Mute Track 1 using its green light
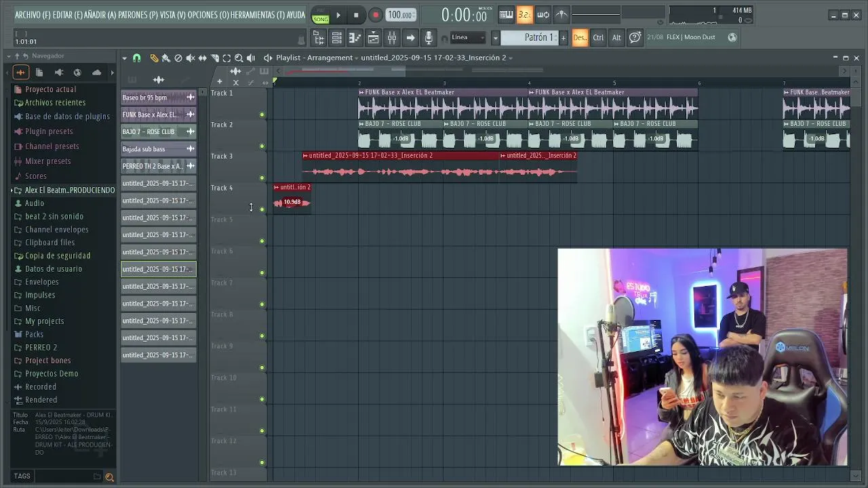This screenshot has height=488, width=868. [262, 115]
